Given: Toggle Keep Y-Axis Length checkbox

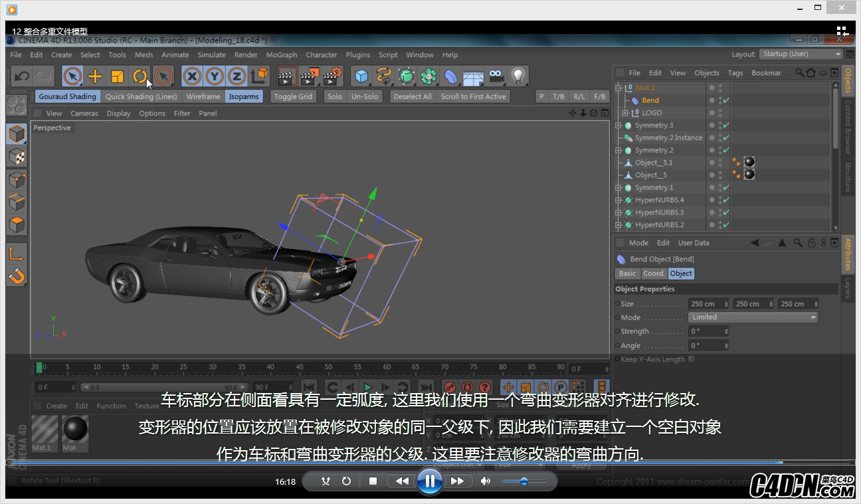Looking at the screenshot, I should [692, 359].
